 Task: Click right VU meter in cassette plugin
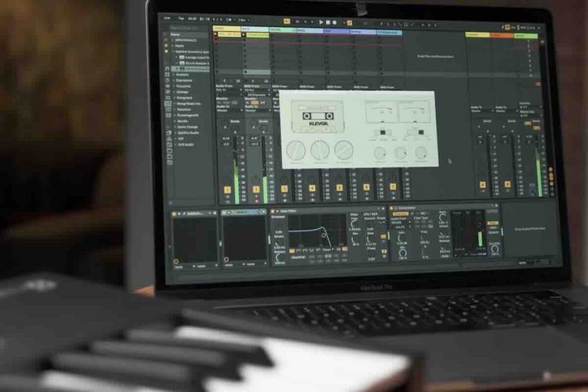coord(413,111)
